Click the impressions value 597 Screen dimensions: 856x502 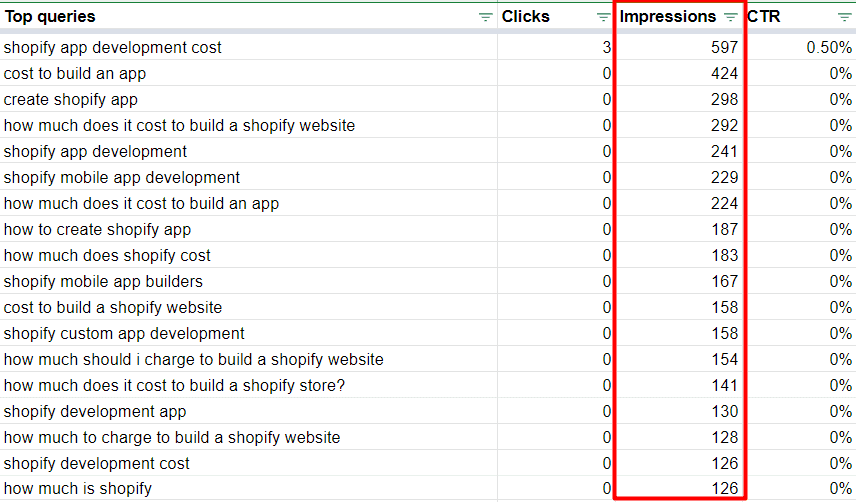pyautogui.click(x=724, y=48)
